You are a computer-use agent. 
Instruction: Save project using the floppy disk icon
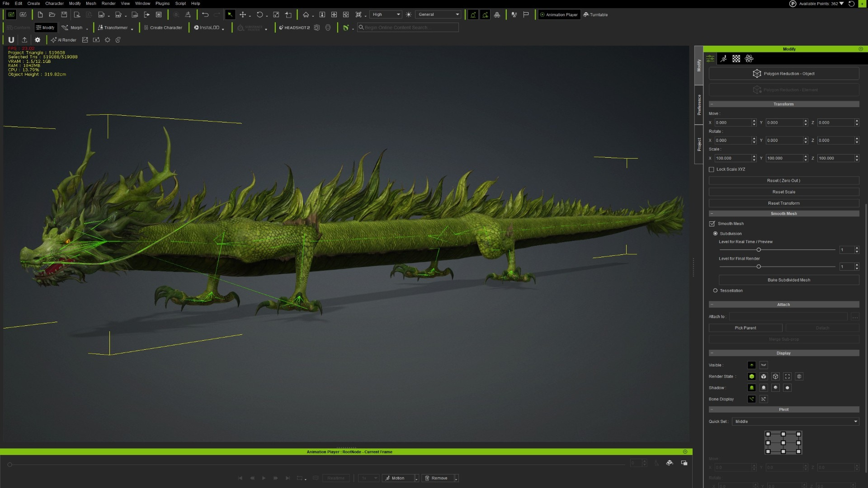(x=64, y=14)
